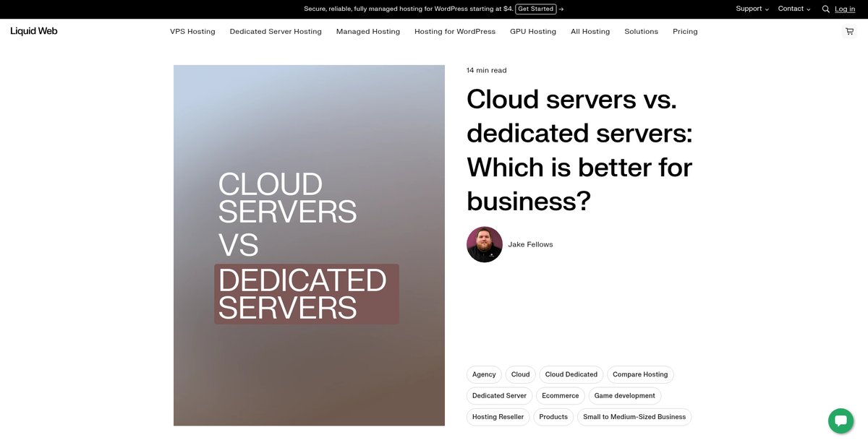
Task: Select the Hosting Reseller tag
Action: [x=498, y=417]
